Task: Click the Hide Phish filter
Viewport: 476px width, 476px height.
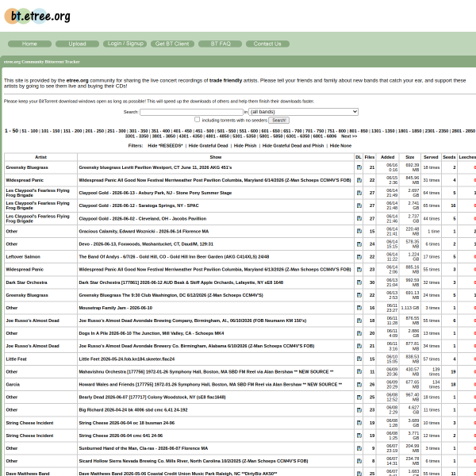Action: point(245,146)
